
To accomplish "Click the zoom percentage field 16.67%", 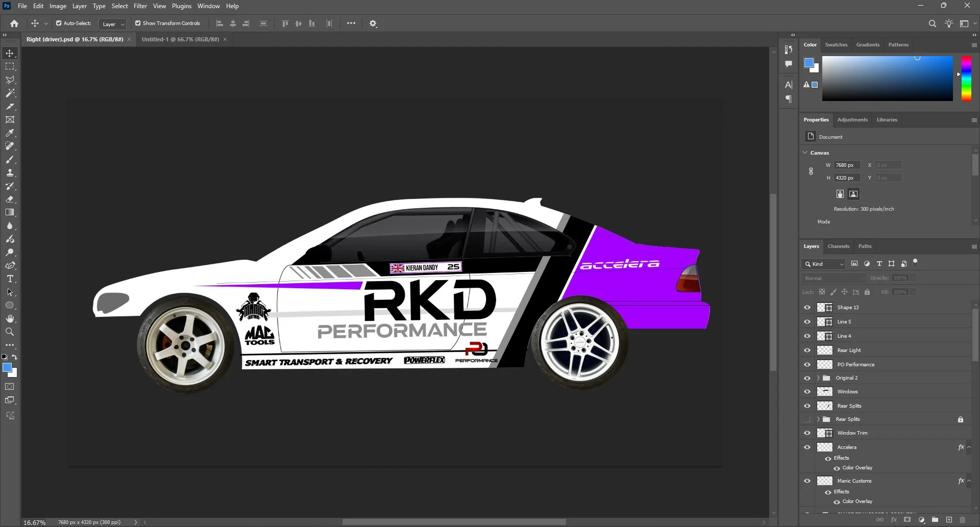I will (x=35, y=522).
